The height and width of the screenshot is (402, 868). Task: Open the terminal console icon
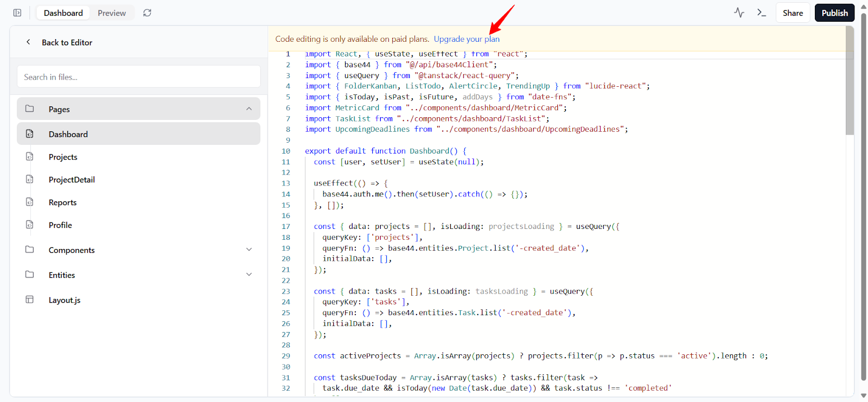tap(762, 12)
